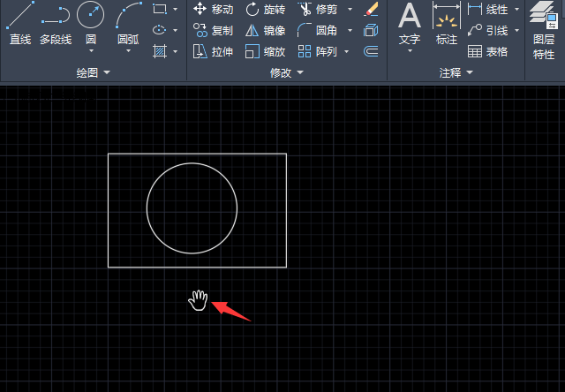Expand the dropdown under 圆弧
Screen dimensions: 565x392
pyautogui.click(x=128, y=51)
